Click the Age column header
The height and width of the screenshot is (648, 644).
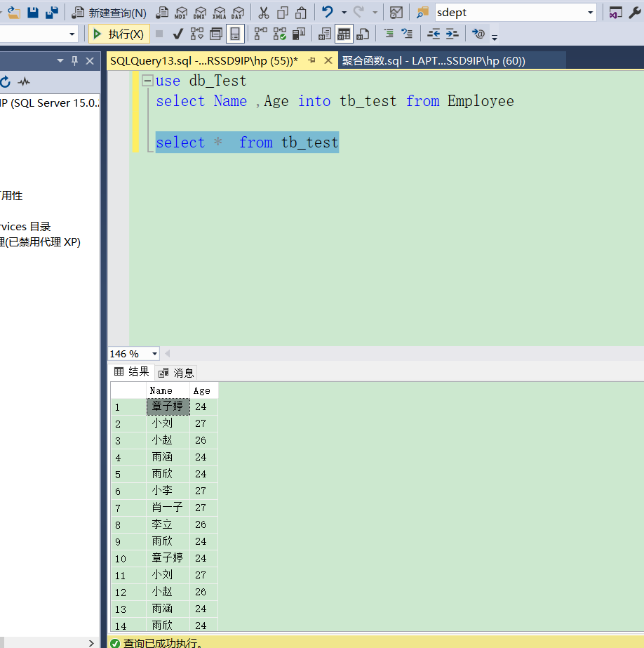203,390
